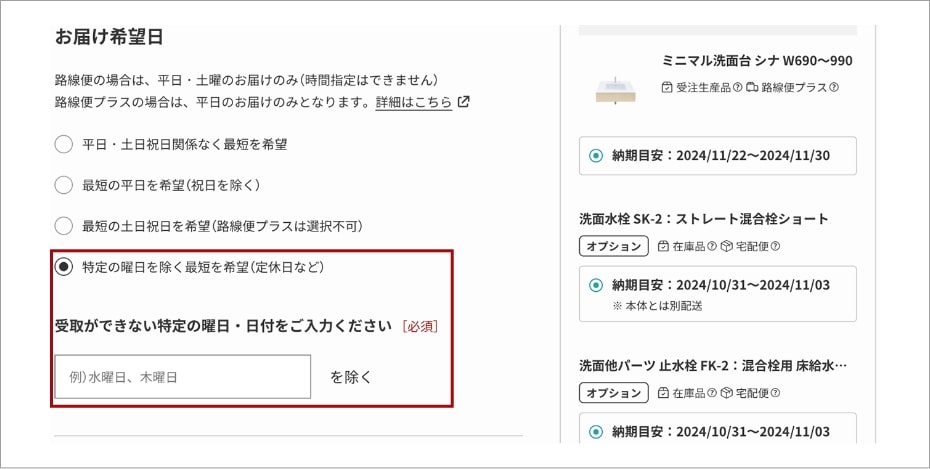Click オプション badge under 止水栓 FK-2
The width and height of the screenshot is (930, 469).
click(614, 393)
